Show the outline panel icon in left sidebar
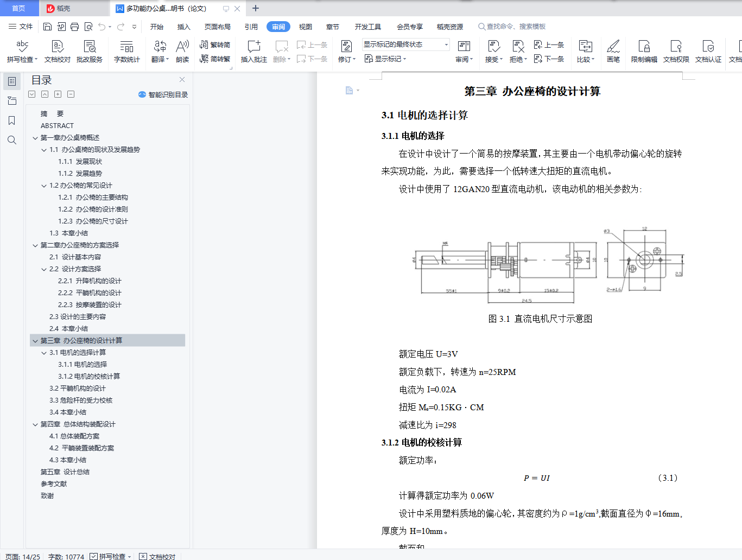This screenshot has height=560, width=742. [12, 81]
